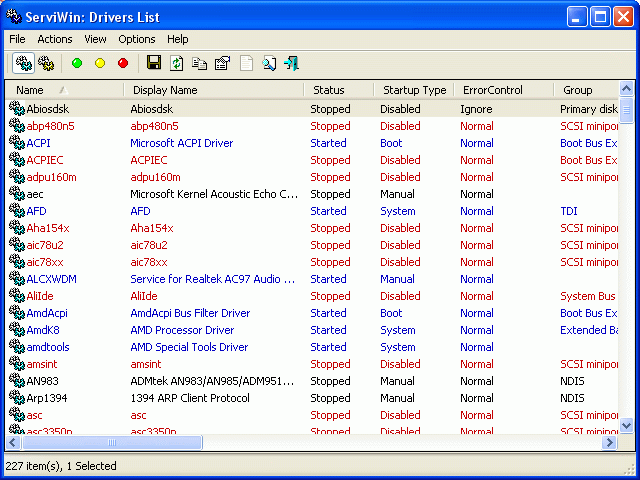Select the gear icon beside Abiosdsk
640x480 pixels.
[17, 109]
